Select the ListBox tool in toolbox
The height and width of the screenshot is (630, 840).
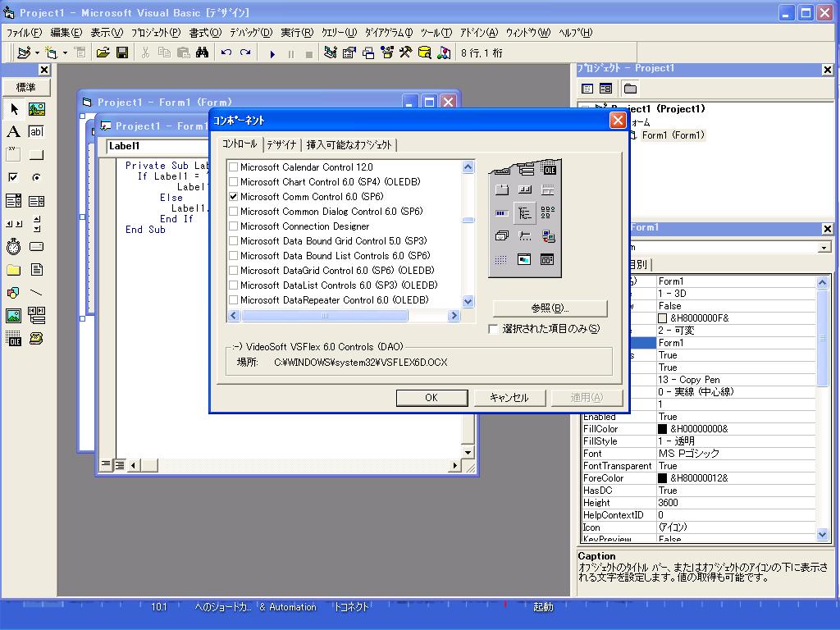tap(36, 201)
